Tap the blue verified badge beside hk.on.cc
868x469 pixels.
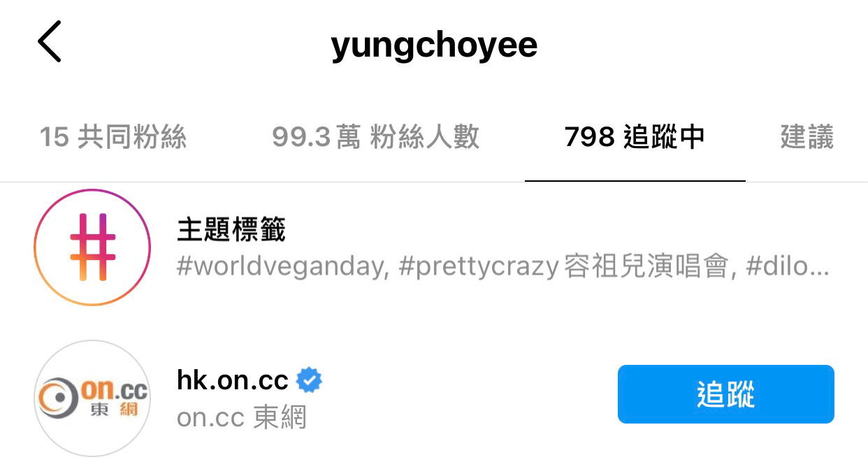309,381
